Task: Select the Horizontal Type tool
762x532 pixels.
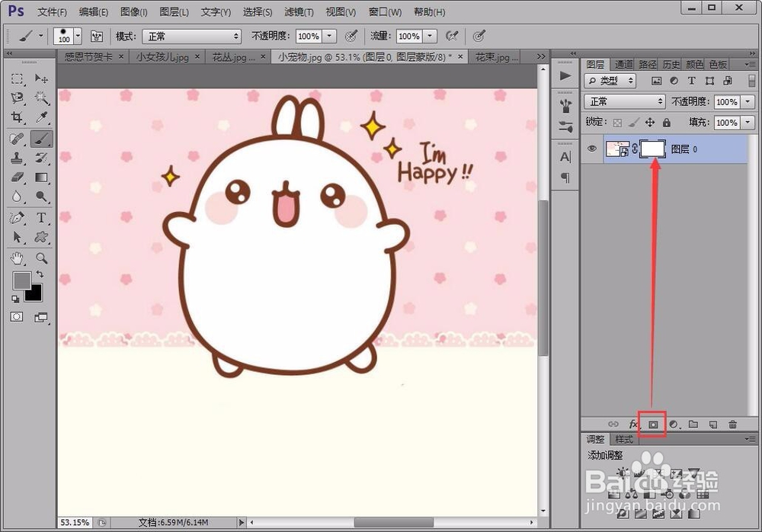Action: tap(41, 218)
